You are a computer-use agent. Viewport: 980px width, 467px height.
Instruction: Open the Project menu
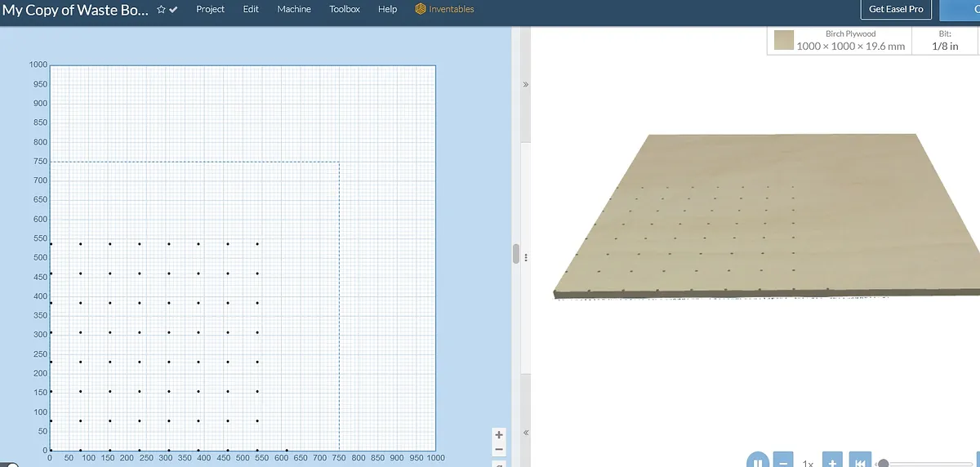[210, 9]
